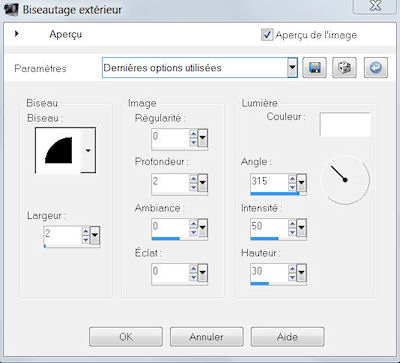The image size is (400, 363).
Task: Click the Aide button
Action: click(x=287, y=337)
